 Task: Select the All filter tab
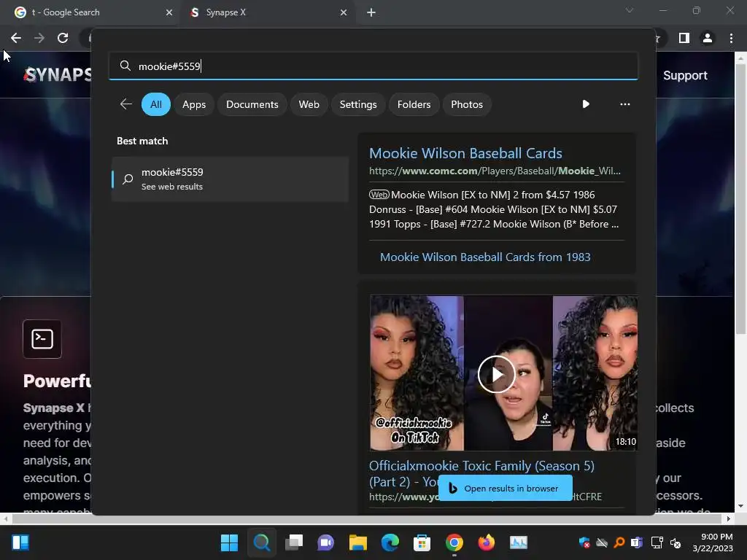[x=156, y=104]
